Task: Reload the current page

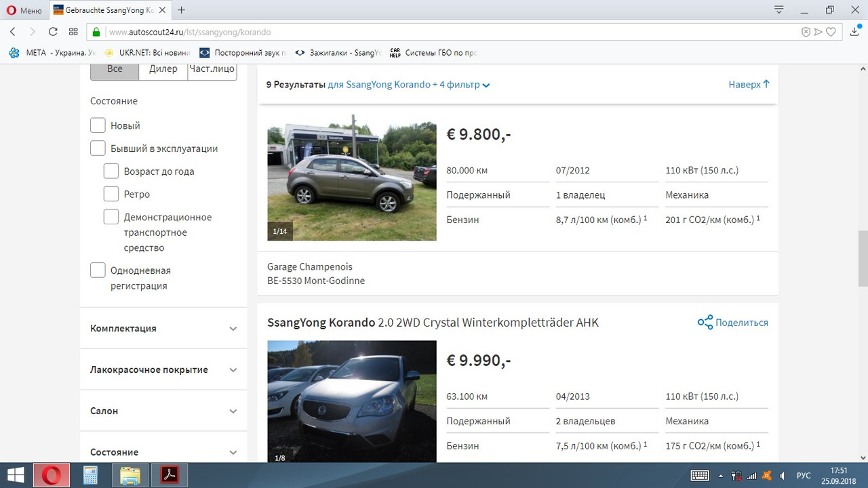Action: point(53,32)
